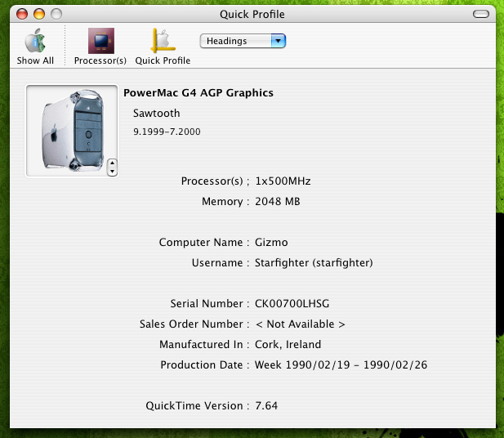504x438 pixels.
Task: Select the Quick Profile toolbar icon
Action: (x=163, y=41)
